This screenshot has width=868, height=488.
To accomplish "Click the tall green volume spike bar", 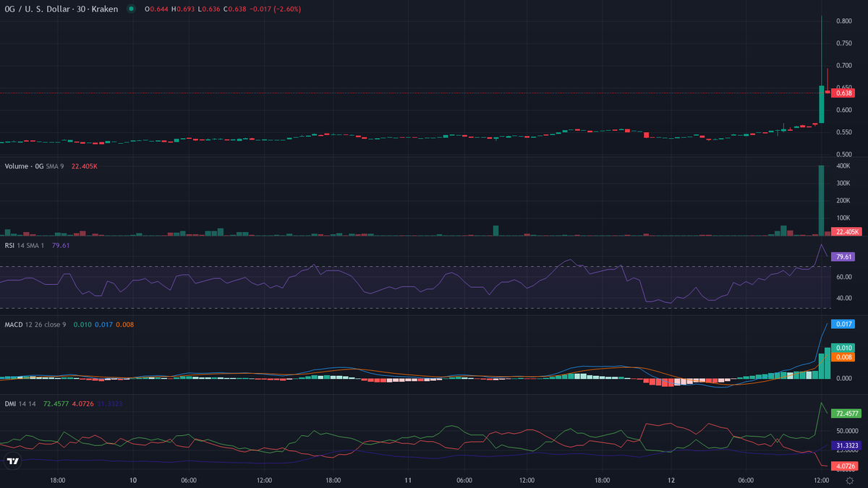I will tap(821, 200).
